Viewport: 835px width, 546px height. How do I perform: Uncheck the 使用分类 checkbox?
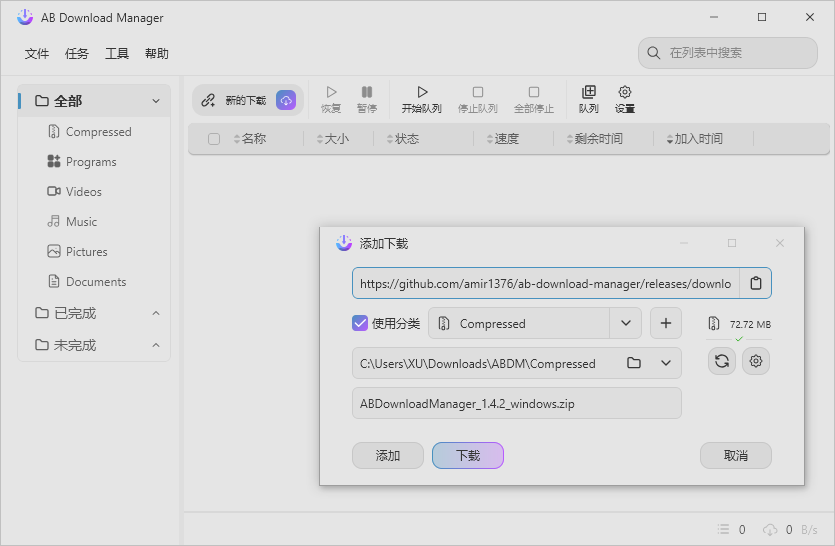pyautogui.click(x=360, y=323)
